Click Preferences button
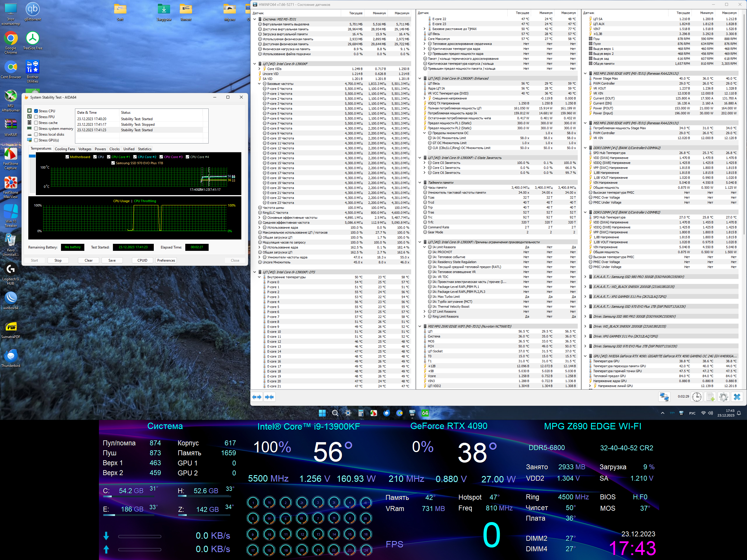Image resolution: width=747 pixels, height=560 pixels. coord(166,260)
